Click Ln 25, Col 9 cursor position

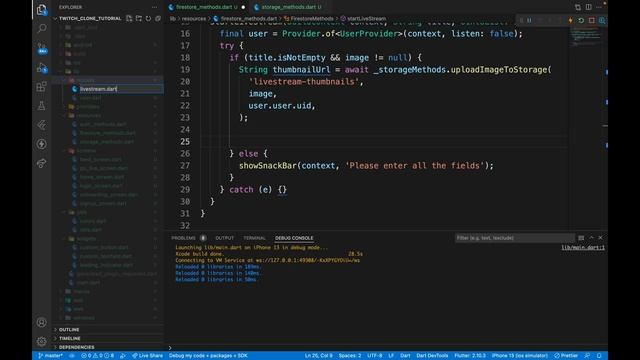coord(318,356)
